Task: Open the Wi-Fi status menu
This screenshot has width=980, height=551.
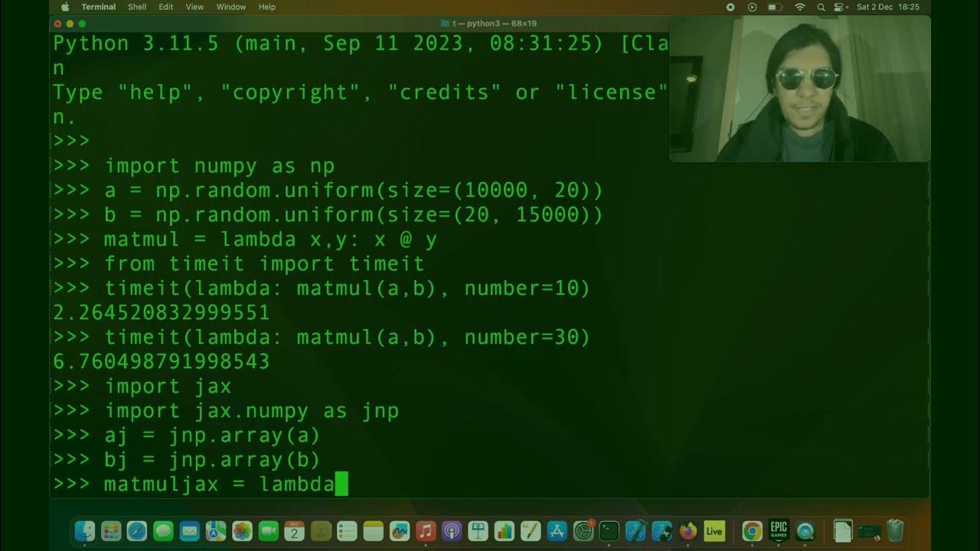Action: pyautogui.click(x=800, y=7)
